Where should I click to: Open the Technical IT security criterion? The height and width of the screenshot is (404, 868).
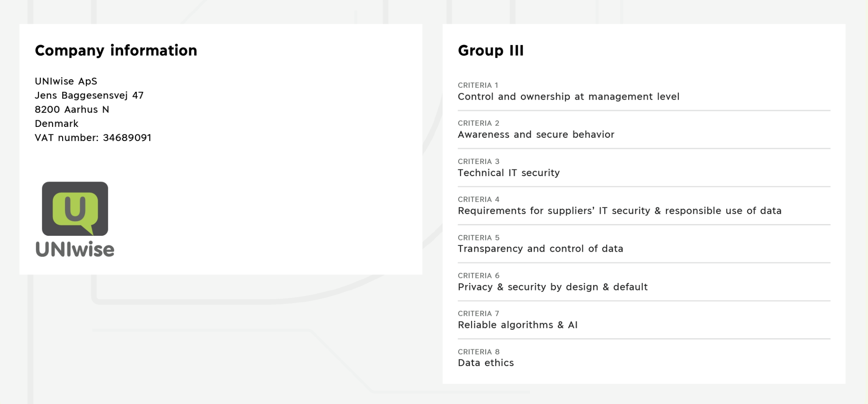point(509,173)
